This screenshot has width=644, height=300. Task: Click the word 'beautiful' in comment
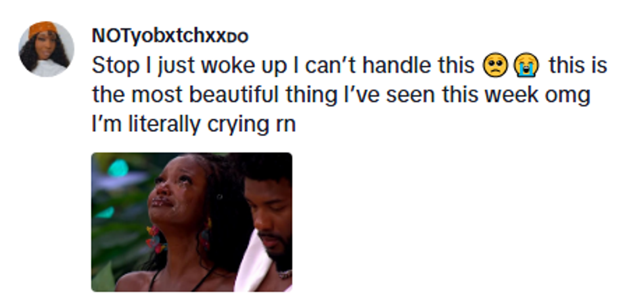pyautogui.click(x=234, y=95)
